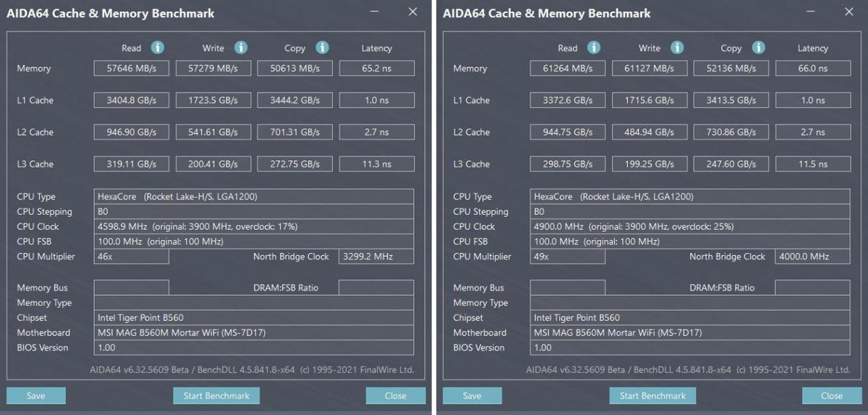Click L1 Cache latency 1.0 ns, right window
The image size is (868, 415).
813,100
